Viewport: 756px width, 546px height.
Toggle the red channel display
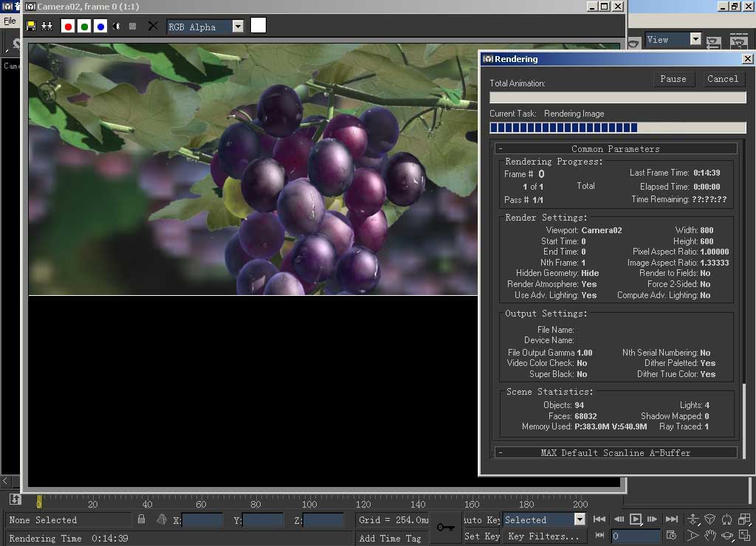(x=68, y=27)
